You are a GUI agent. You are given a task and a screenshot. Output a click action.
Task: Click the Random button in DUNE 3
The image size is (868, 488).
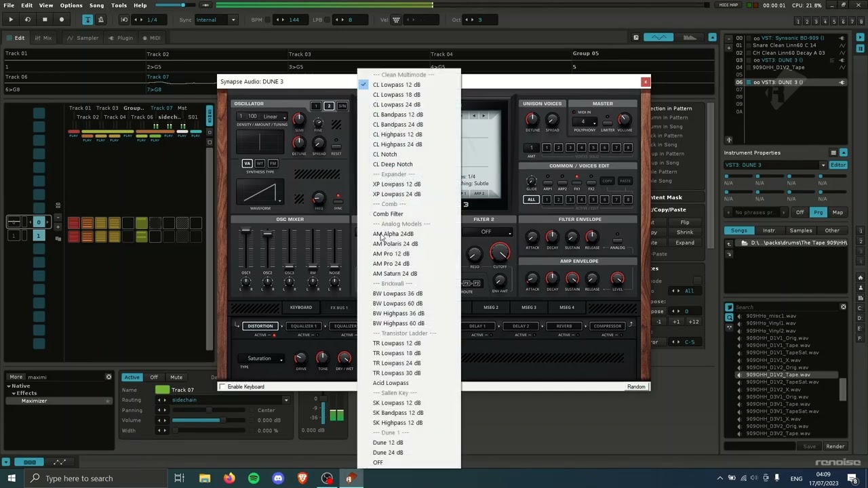click(636, 387)
